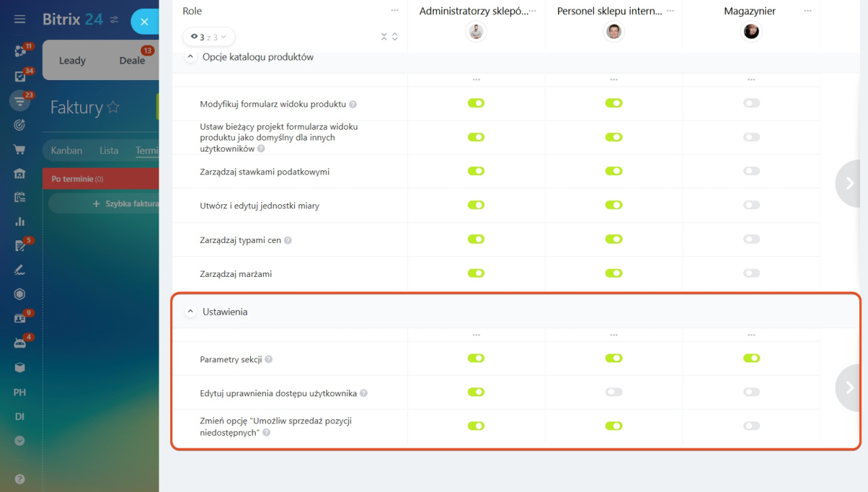
Task: Click the Faktury favorite star icon
Action: pos(113,107)
